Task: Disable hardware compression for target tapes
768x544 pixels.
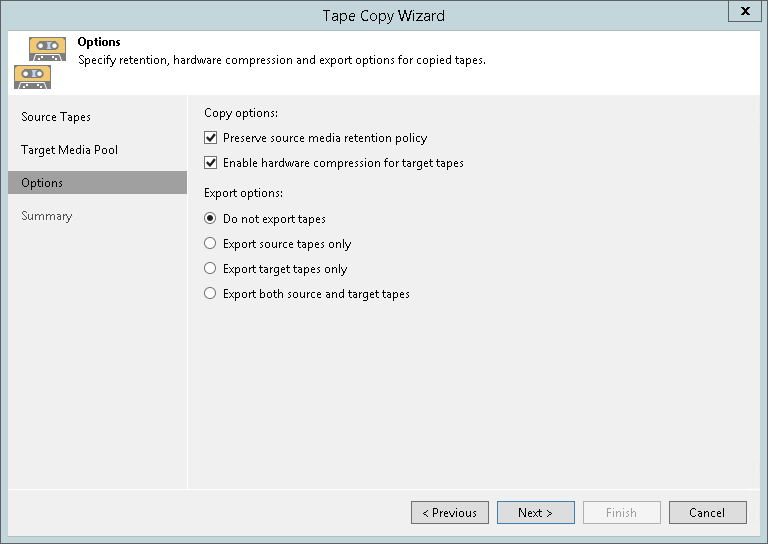Action: coord(210,163)
